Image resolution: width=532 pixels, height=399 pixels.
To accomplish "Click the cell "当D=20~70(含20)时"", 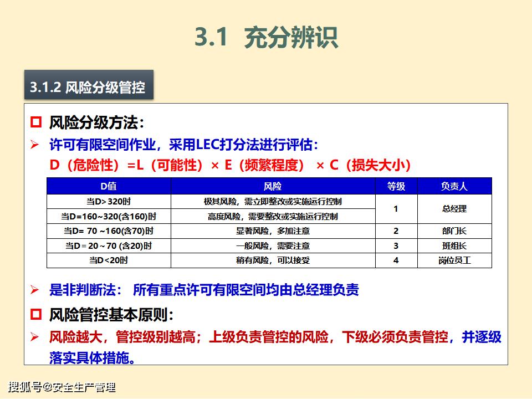I will click(109, 246).
